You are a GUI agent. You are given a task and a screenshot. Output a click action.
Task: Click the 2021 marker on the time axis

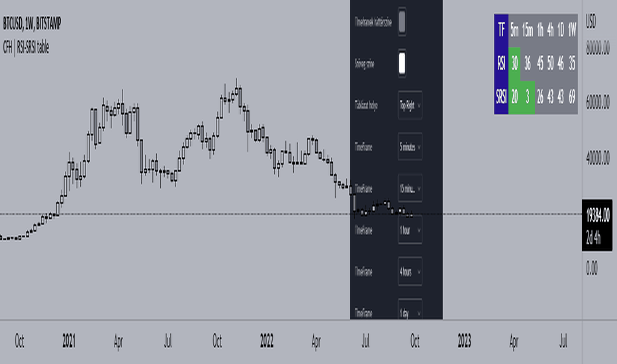click(x=68, y=341)
